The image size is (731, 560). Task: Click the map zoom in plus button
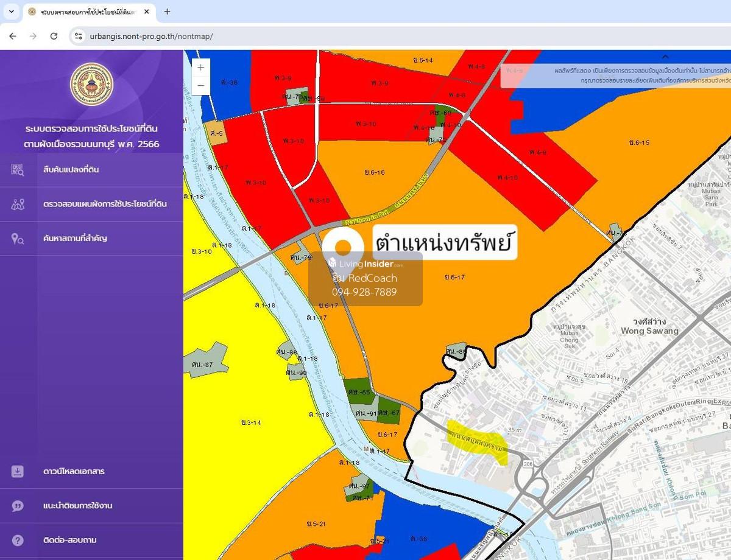pos(200,67)
